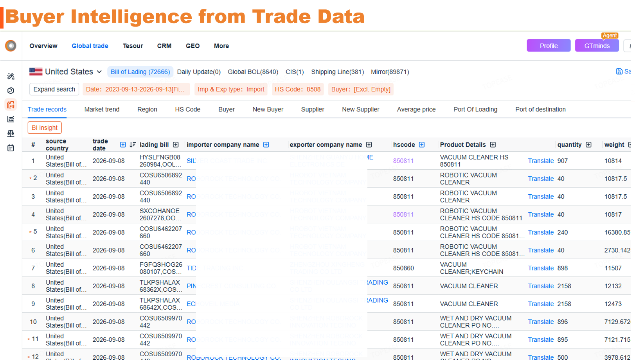635x364 pixels.
Task: Select Shipping Line(381) data source
Action: [x=338, y=72]
